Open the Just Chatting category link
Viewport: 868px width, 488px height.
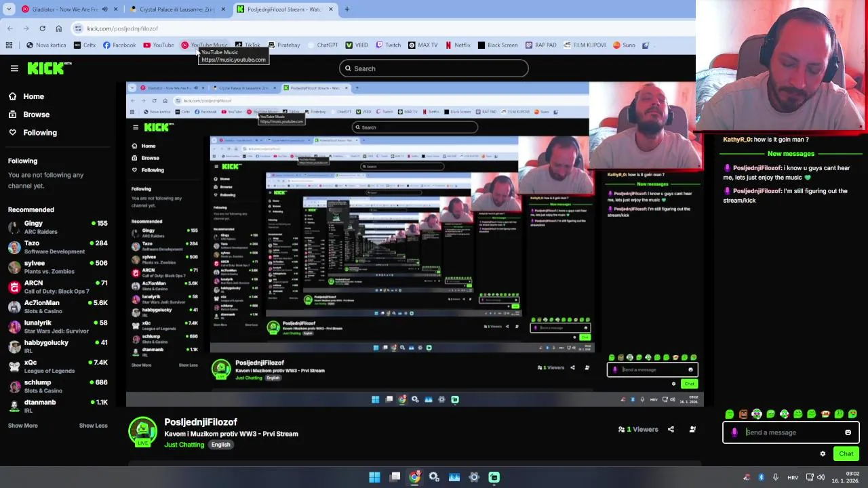pyautogui.click(x=184, y=445)
